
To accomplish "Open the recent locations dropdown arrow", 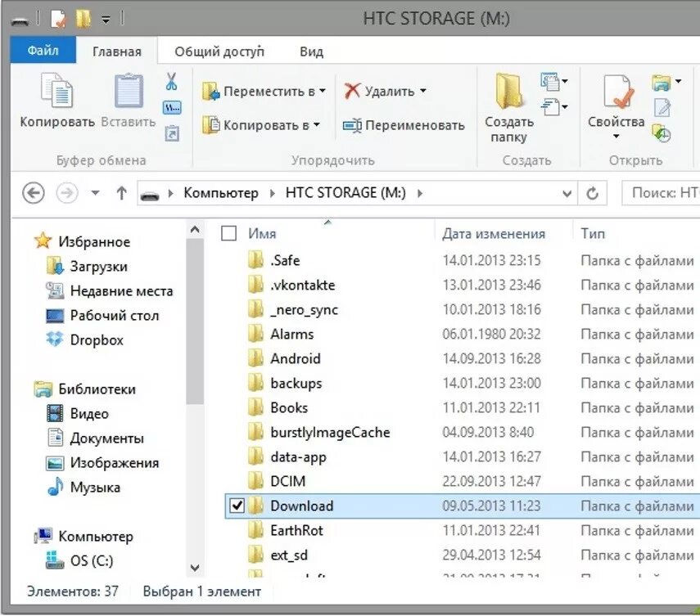I will tap(95, 193).
